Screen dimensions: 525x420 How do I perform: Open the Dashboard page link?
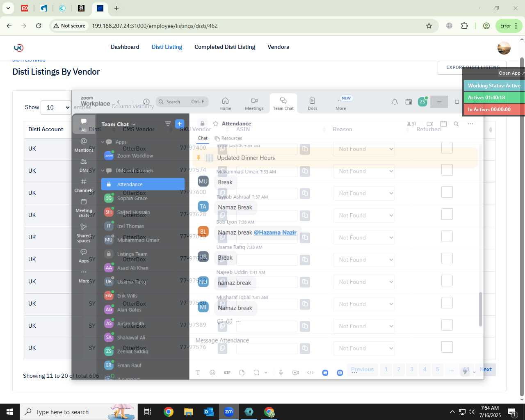[125, 47]
